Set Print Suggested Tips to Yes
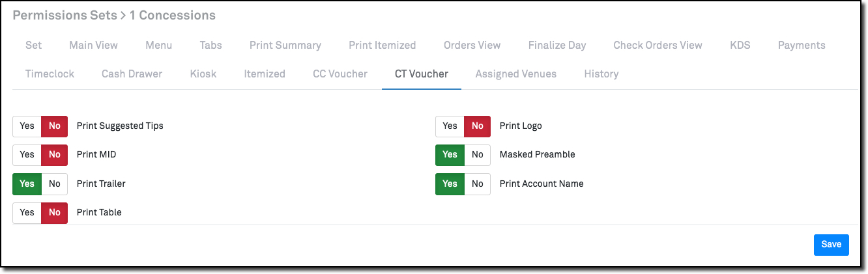The width and height of the screenshot is (868, 274). 27,126
